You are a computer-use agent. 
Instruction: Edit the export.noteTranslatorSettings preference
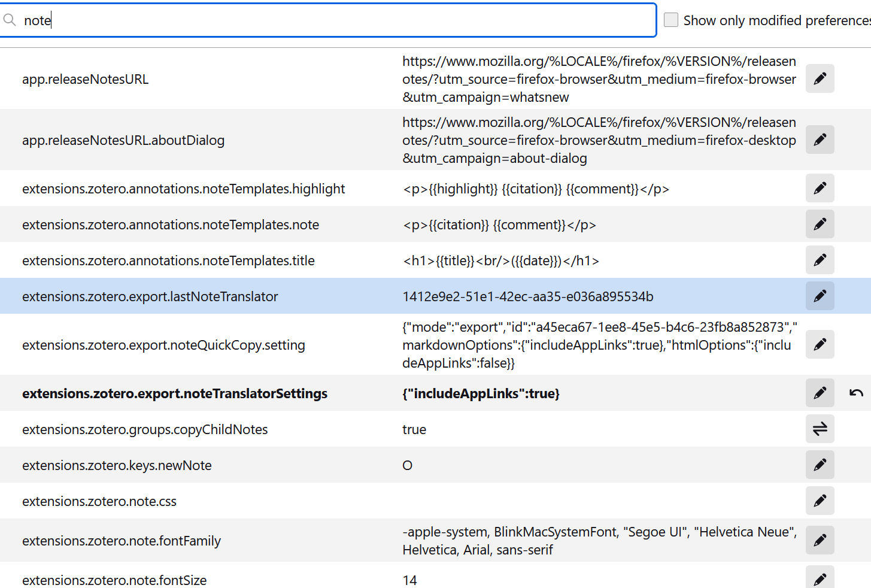pos(820,393)
